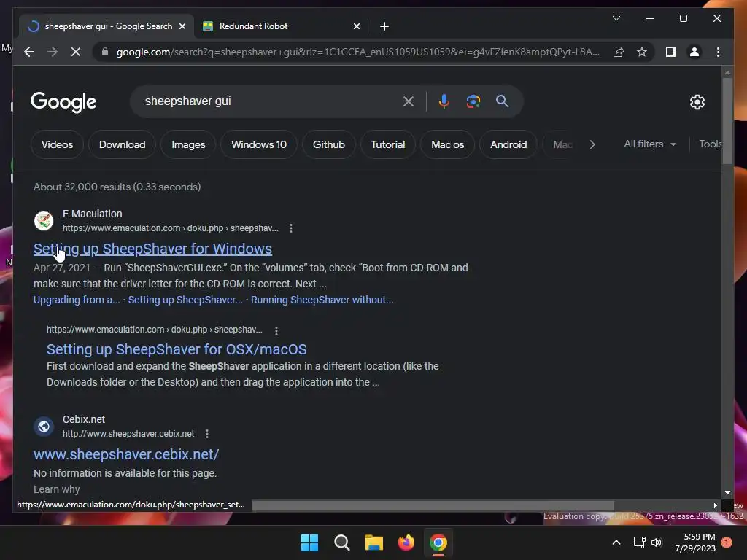Open the volume tray icon
The image size is (747, 560).
pyautogui.click(x=657, y=542)
